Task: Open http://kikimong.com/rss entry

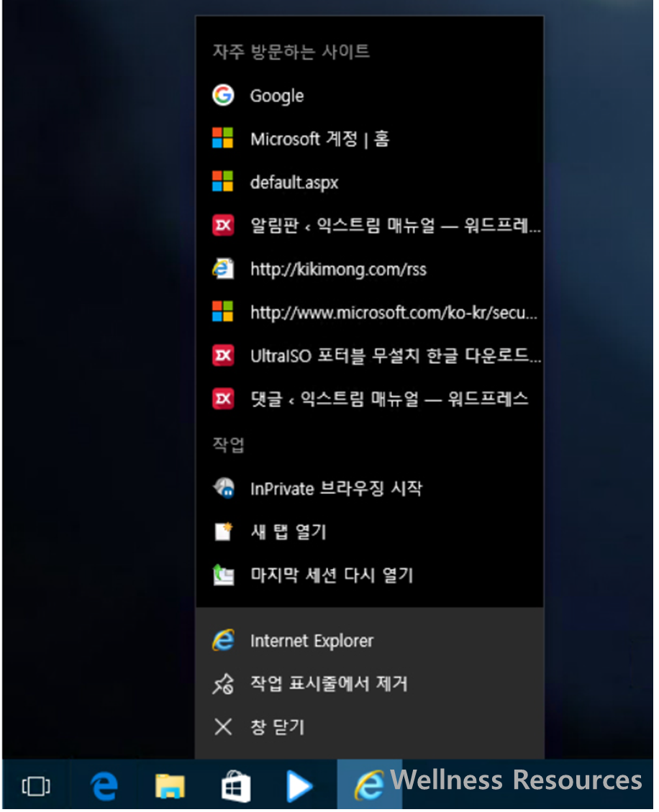Action: point(369,269)
